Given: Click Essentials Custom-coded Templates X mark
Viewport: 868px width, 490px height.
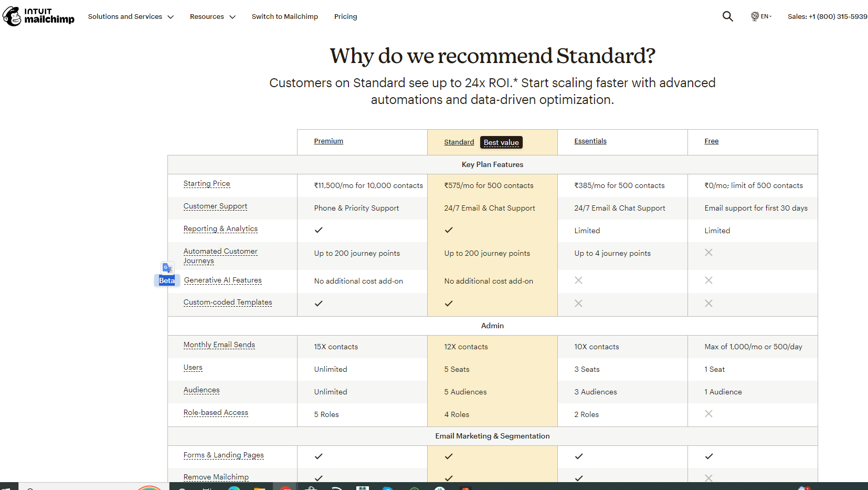Looking at the screenshot, I should [x=578, y=304].
